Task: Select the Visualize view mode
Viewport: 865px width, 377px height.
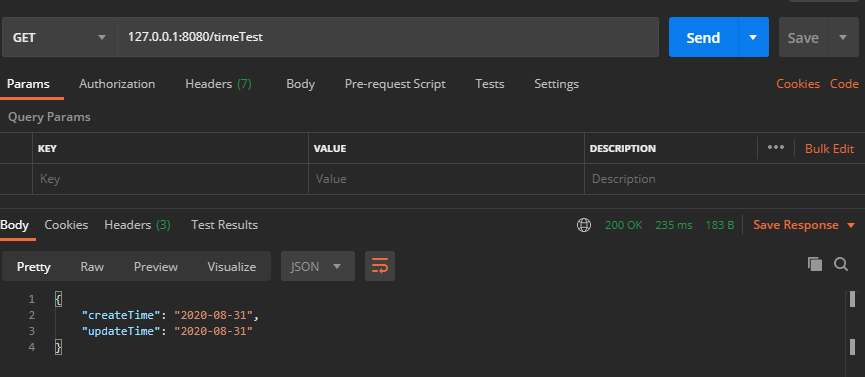Action: [232, 267]
